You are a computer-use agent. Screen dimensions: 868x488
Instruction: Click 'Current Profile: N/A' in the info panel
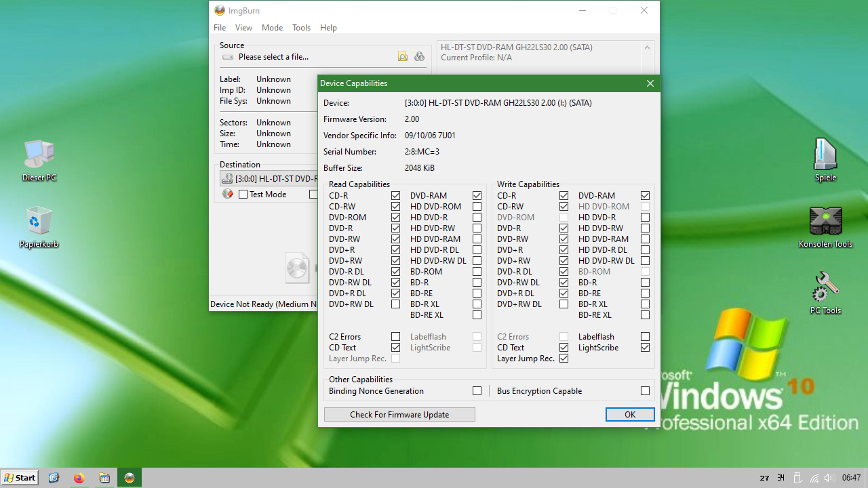[476, 58]
